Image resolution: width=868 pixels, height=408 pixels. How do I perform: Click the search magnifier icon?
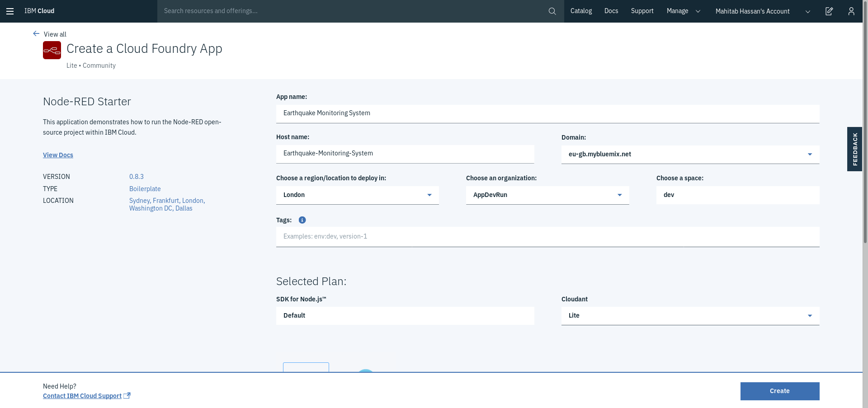[x=552, y=11]
